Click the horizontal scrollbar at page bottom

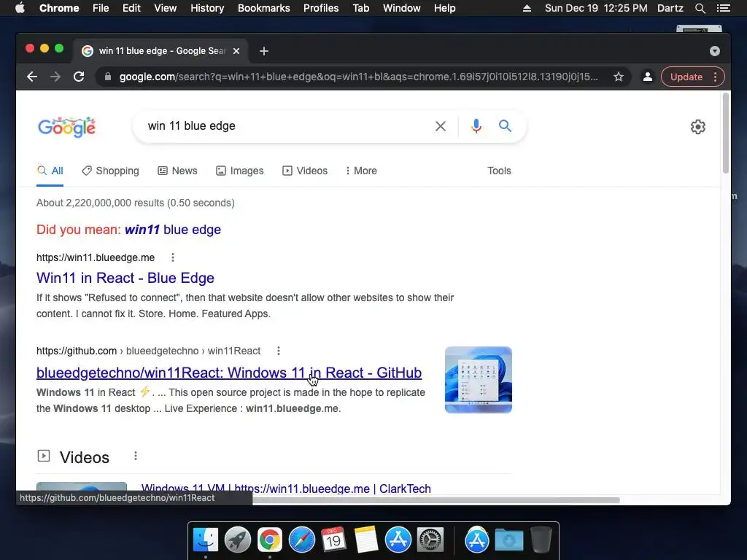click(x=436, y=500)
